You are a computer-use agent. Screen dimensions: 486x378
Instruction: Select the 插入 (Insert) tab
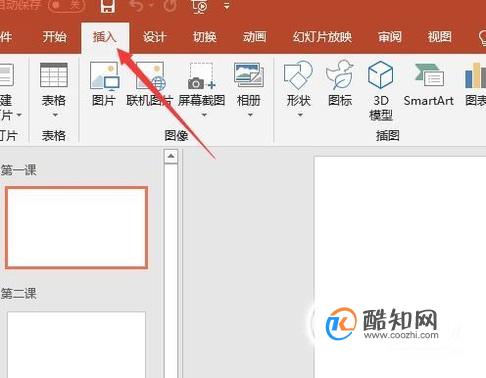click(x=105, y=37)
